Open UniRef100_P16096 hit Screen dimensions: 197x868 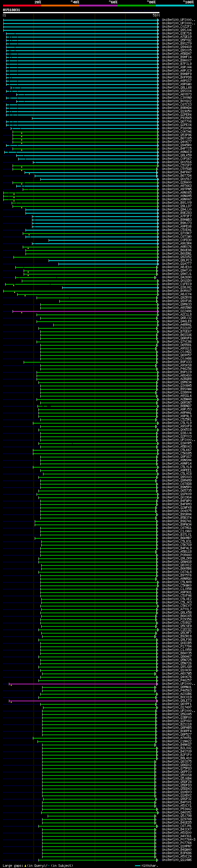(177, 128)
